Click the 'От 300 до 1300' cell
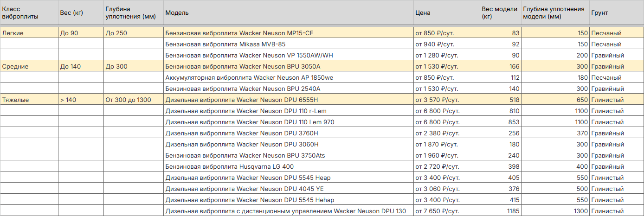 tap(134, 100)
